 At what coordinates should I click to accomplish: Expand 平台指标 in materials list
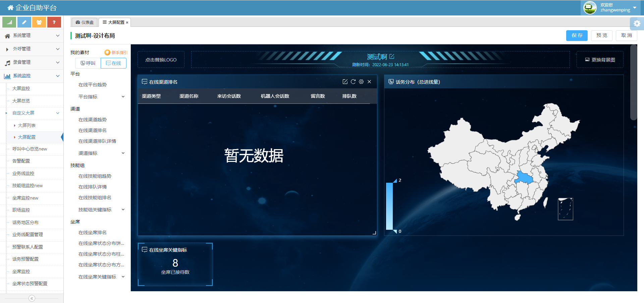click(x=123, y=97)
